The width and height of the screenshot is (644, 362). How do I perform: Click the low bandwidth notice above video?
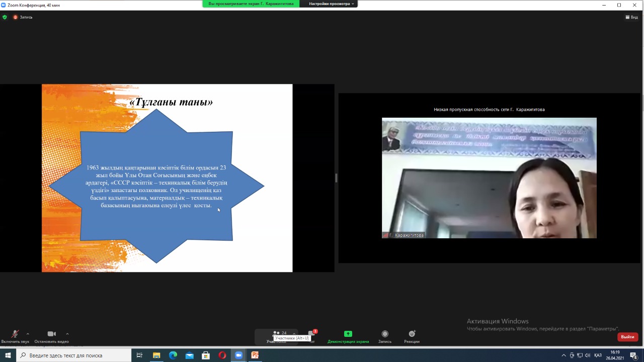489,110
